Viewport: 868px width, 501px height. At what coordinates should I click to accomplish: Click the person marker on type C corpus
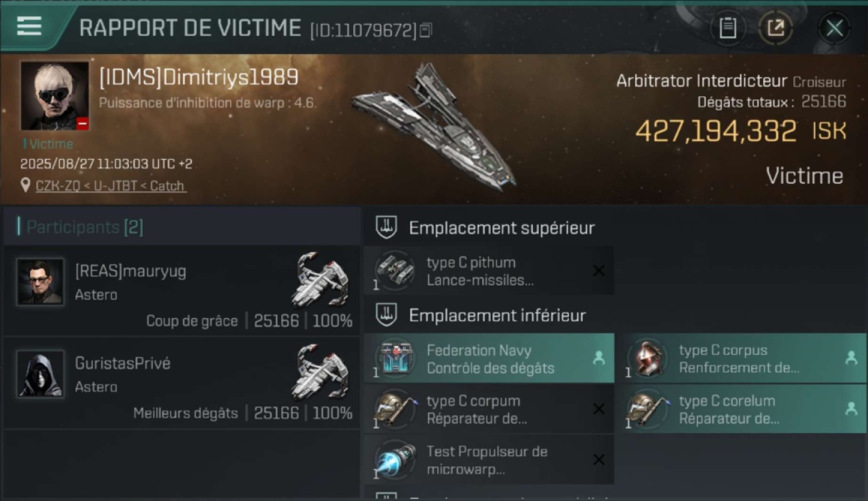(851, 358)
